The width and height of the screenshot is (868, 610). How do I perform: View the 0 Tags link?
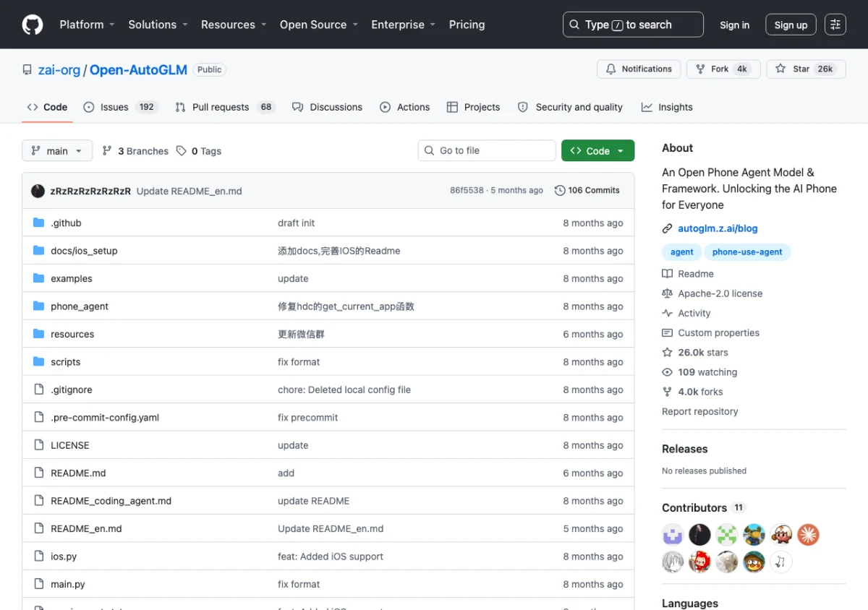tap(199, 151)
